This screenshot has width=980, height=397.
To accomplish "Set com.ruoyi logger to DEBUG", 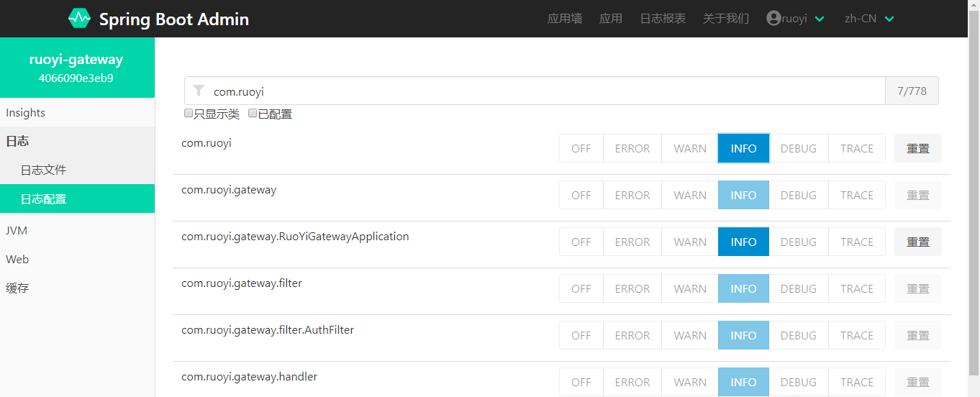I will [x=798, y=149].
